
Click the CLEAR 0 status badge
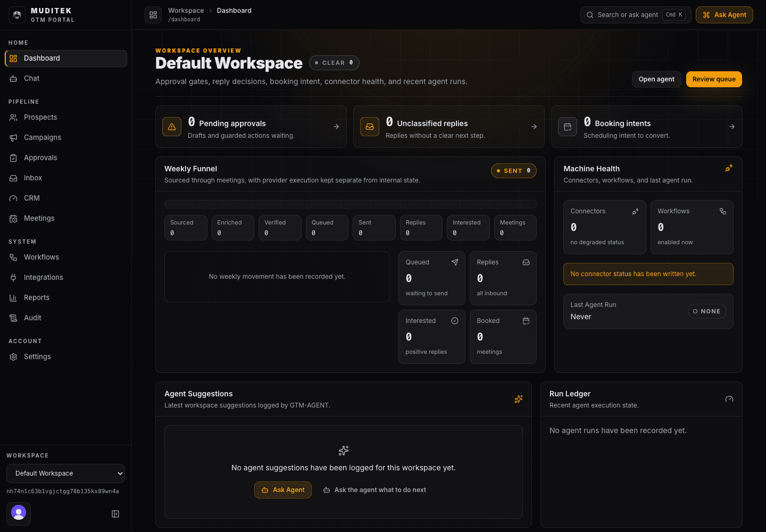[334, 63]
